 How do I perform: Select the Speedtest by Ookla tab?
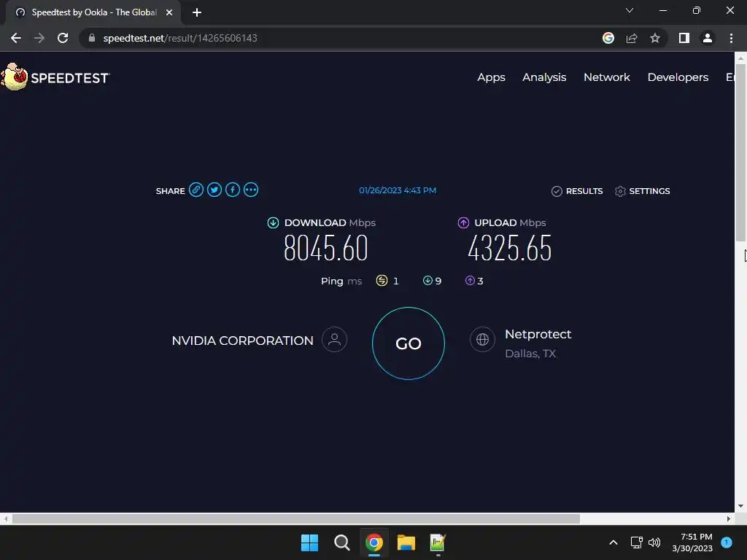tap(90, 12)
